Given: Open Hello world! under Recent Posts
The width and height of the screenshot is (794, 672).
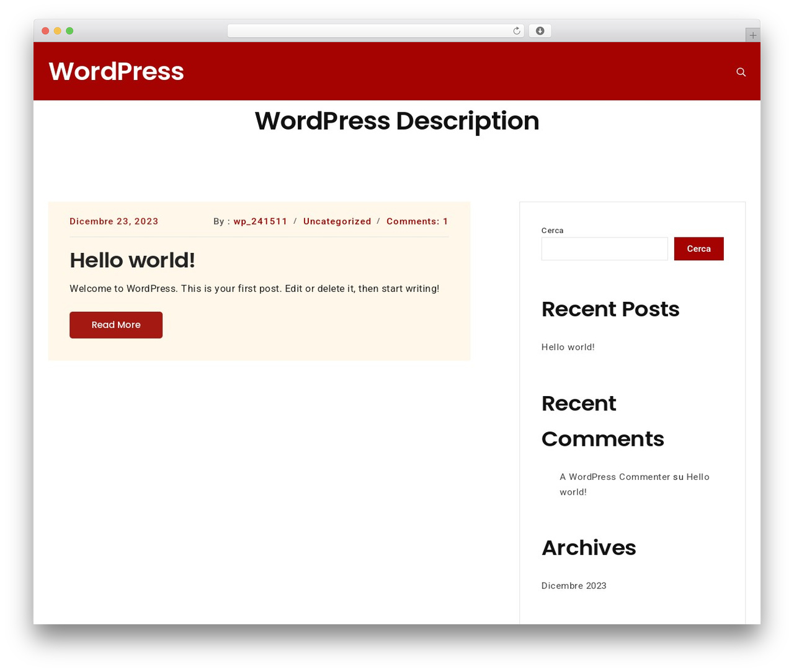Looking at the screenshot, I should pos(568,347).
